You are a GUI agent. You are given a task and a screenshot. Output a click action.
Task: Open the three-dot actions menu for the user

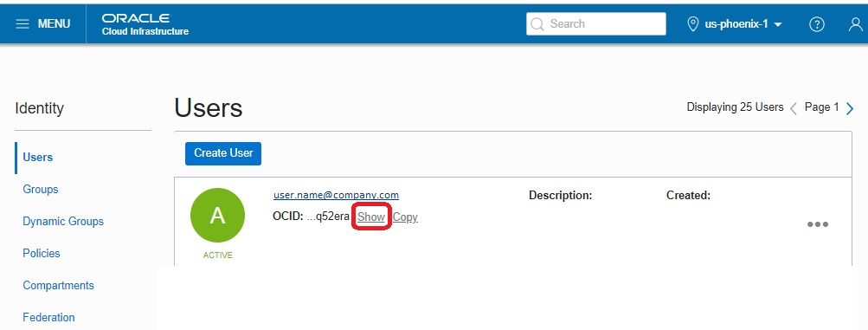tap(818, 224)
